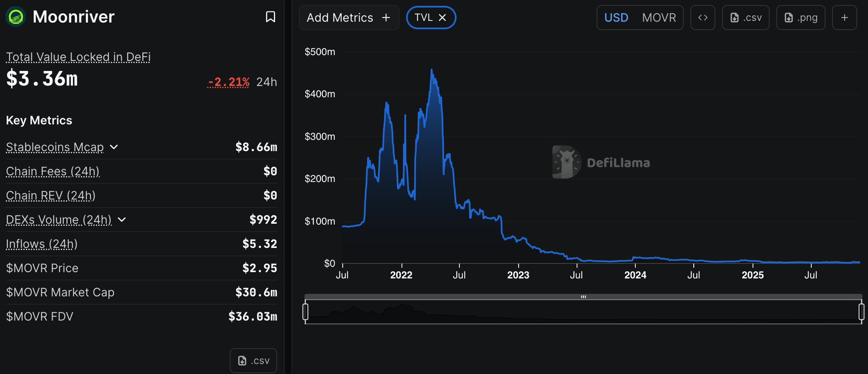868x374 pixels.
Task: Switch chart denomination to MOVR
Action: click(x=659, y=17)
